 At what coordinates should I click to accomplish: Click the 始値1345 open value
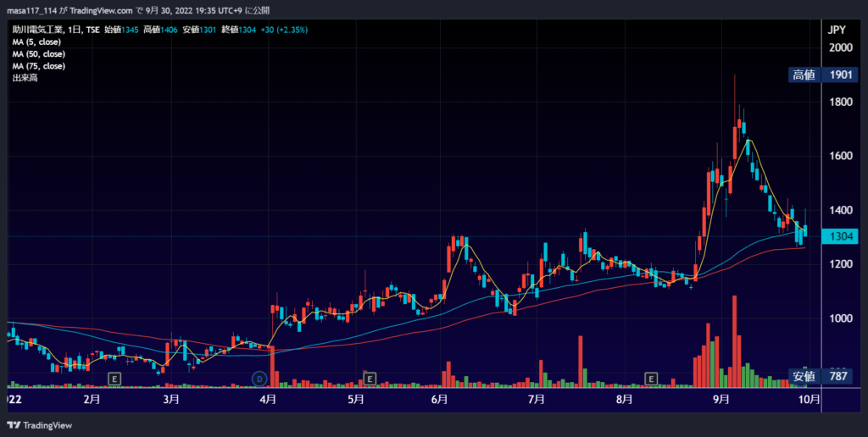pos(121,30)
